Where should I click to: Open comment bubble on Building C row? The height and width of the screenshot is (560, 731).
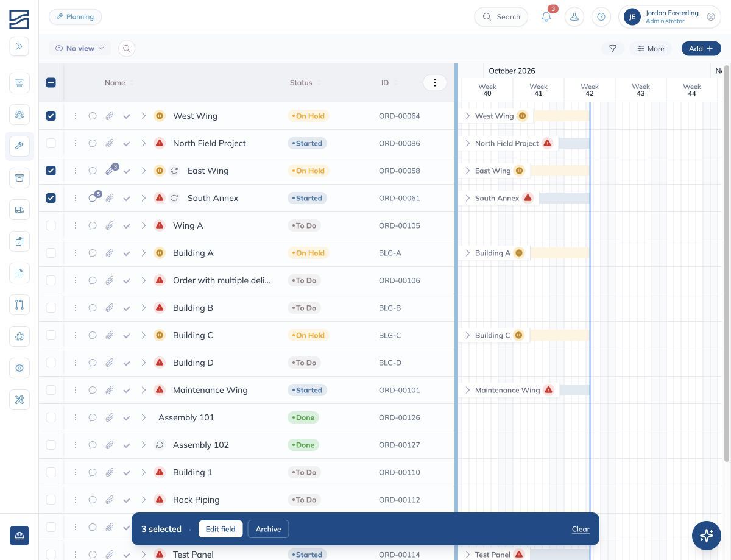[93, 335]
